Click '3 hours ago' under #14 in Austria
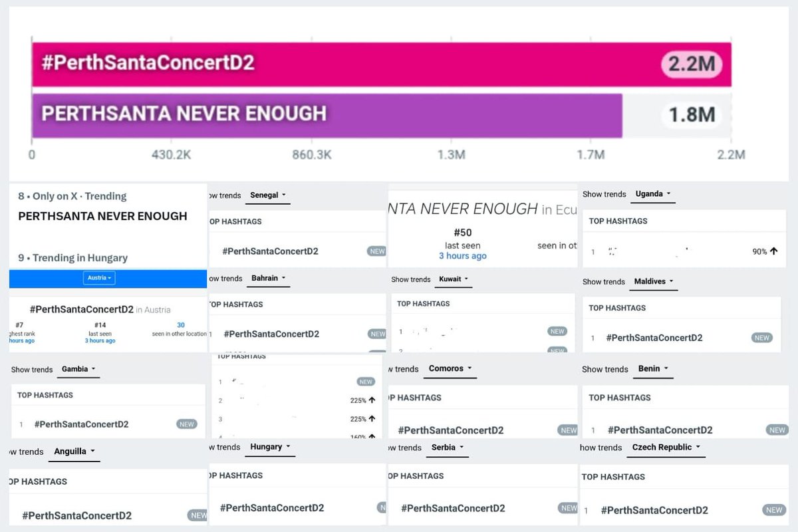798x532 pixels. (x=100, y=341)
